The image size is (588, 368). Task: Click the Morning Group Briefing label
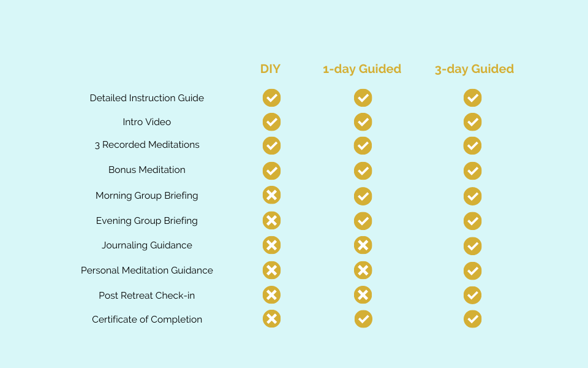pyautogui.click(x=147, y=196)
